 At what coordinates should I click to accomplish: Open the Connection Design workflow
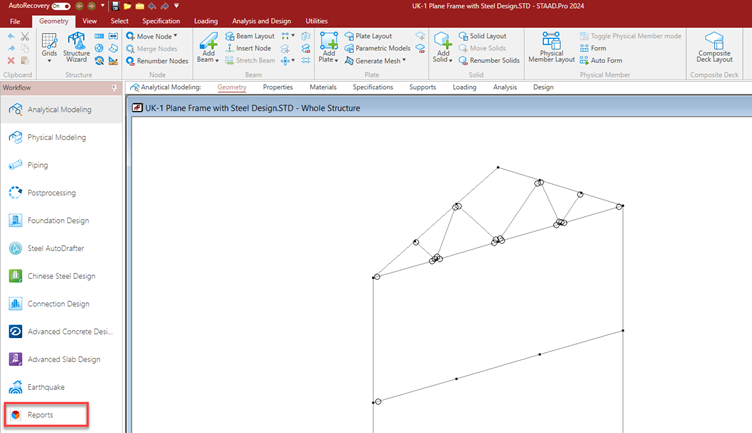tap(61, 304)
